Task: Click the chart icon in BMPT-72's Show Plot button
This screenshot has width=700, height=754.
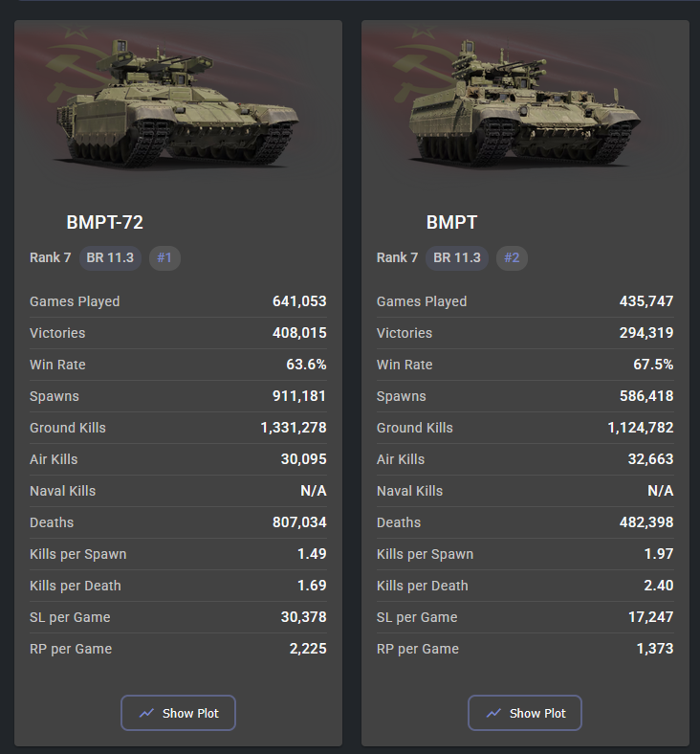Action: 146,713
